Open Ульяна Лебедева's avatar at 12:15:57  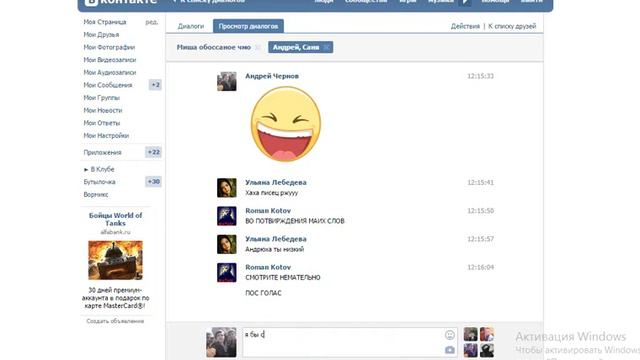(x=227, y=244)
